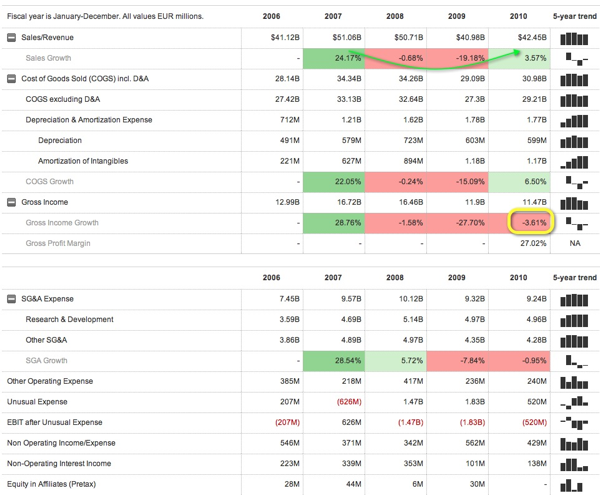This screenshot has height=495, width=600.
Task: Select Depreciation & Amortization Expense label
Action: [x=89, y=120]
